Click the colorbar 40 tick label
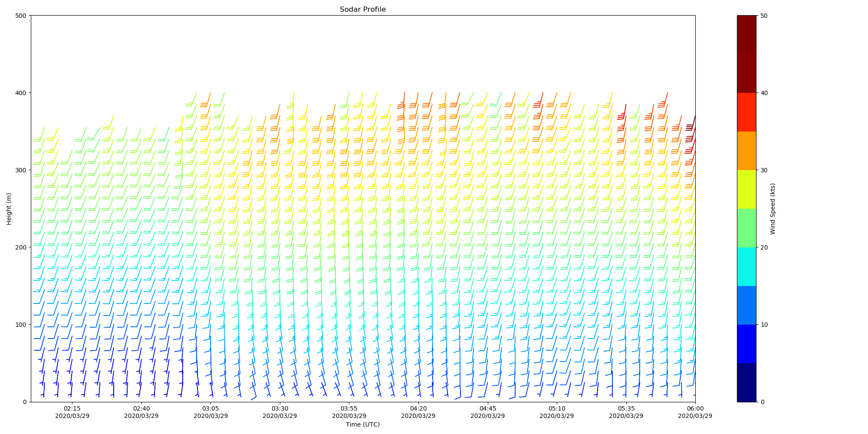This screenshot has height=434, width=868. coord(763,93)
